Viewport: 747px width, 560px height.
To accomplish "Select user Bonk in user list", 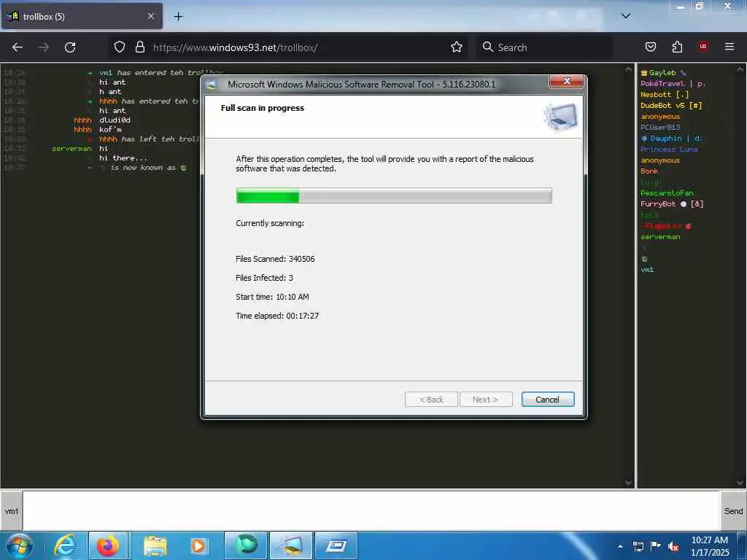I will (649, 171).
